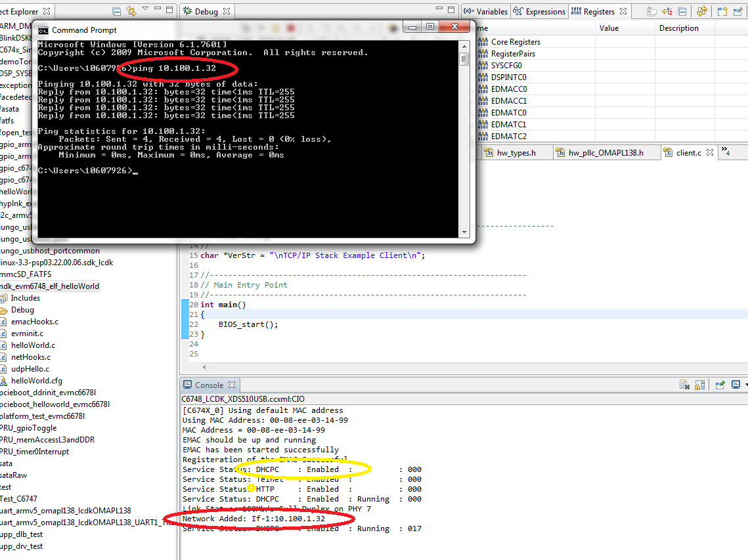This screenshot has width=748, height=560.
Task: Switch to the Expressions tab
Action: click(540, 11)
